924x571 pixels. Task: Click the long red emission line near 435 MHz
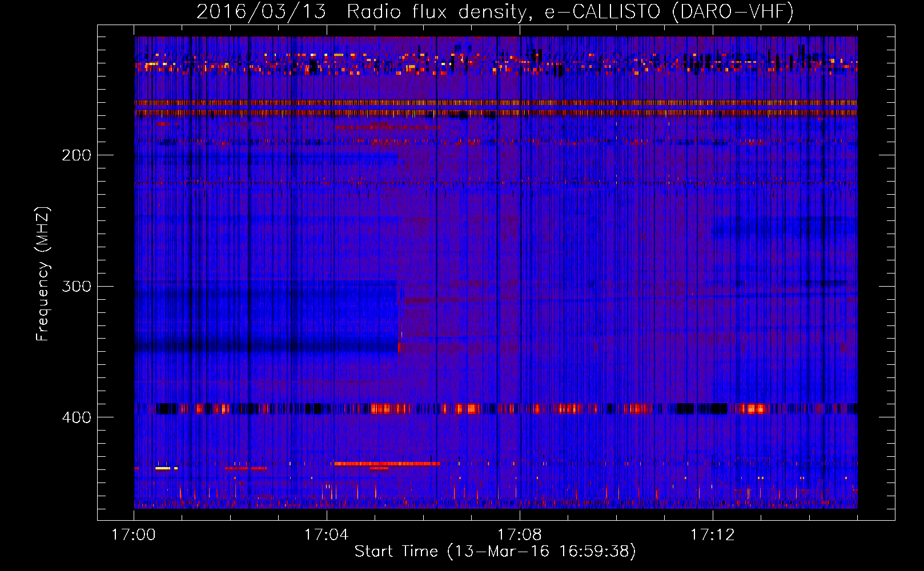tap(387, 464)
